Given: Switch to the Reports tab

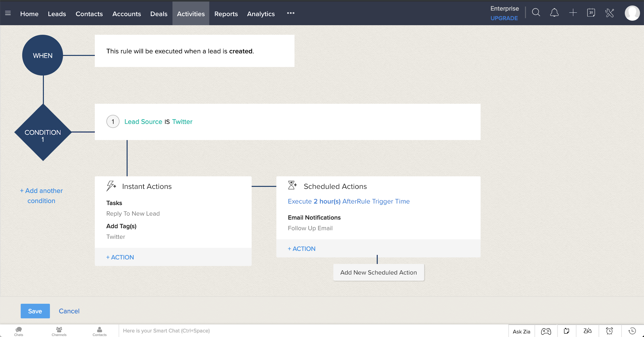Looking at the screenshot, I should point(226,14).
